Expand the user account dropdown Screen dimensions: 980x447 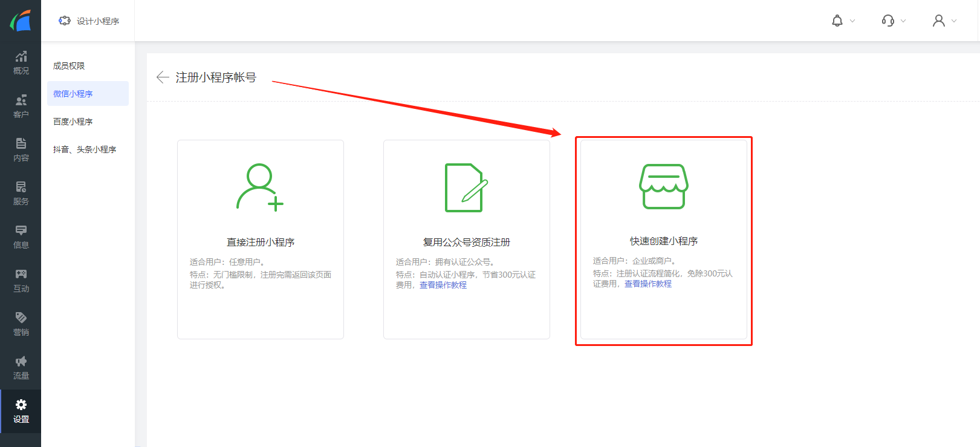pyautogui.click(x=944, y=21)
